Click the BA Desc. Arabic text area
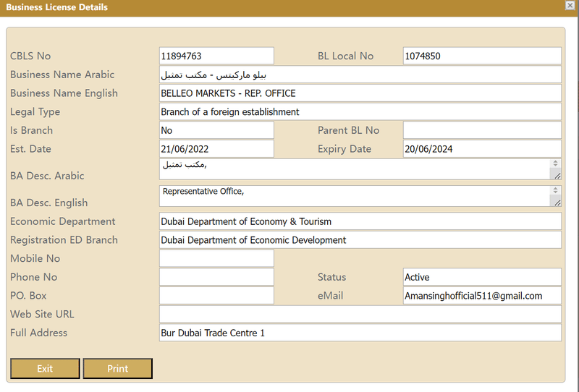The image size is (579, 392). [x=360, y=169]
